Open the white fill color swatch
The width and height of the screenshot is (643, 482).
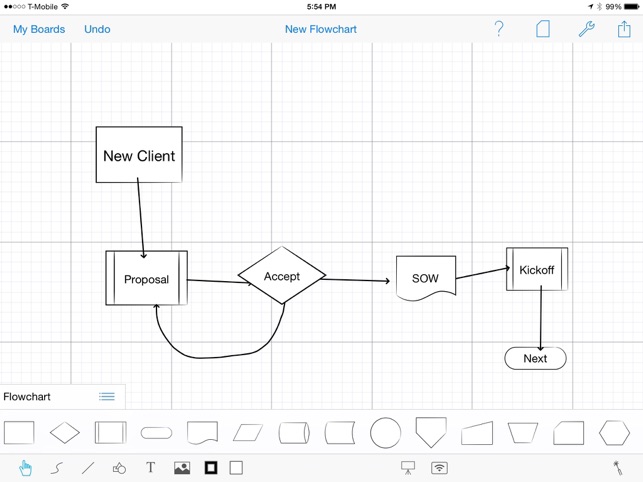click(x=236, y=468)
